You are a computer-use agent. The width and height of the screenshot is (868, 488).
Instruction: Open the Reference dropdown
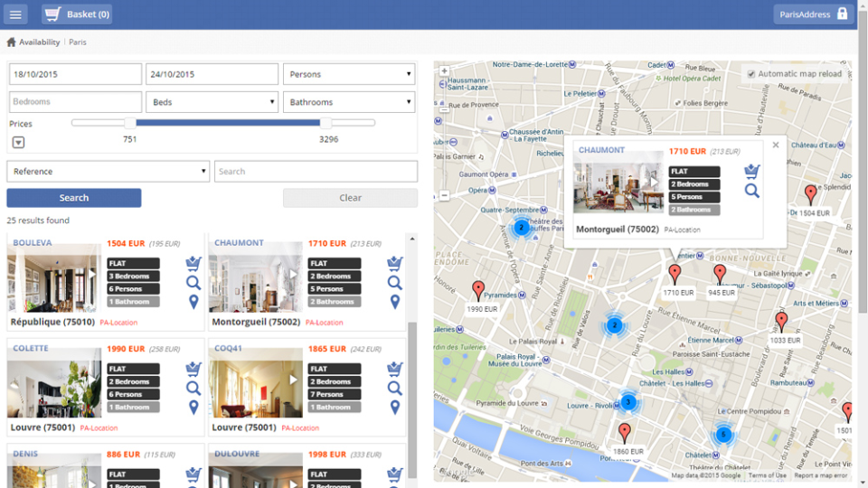[x=108, y=172]
